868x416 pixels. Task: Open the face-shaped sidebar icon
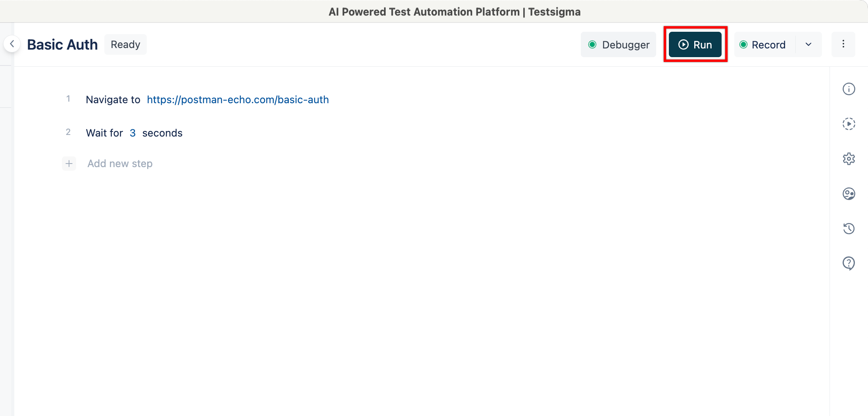[849, 194]
